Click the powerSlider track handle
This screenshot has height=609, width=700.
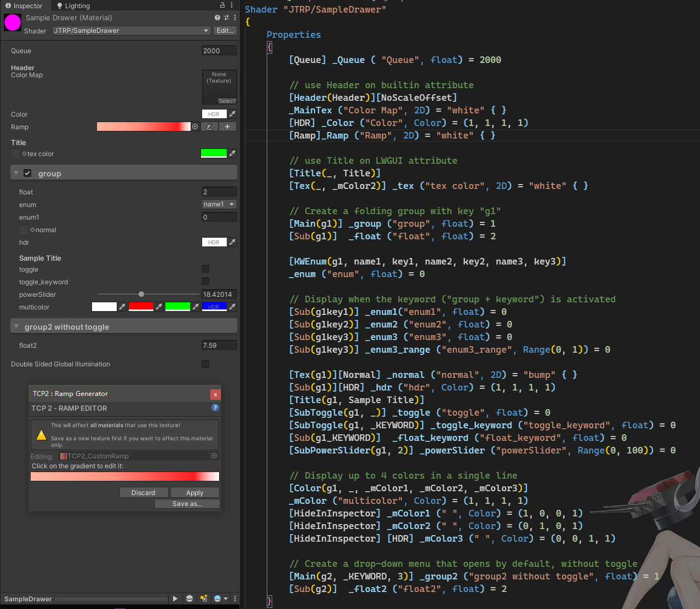click(x=141, y=294)
